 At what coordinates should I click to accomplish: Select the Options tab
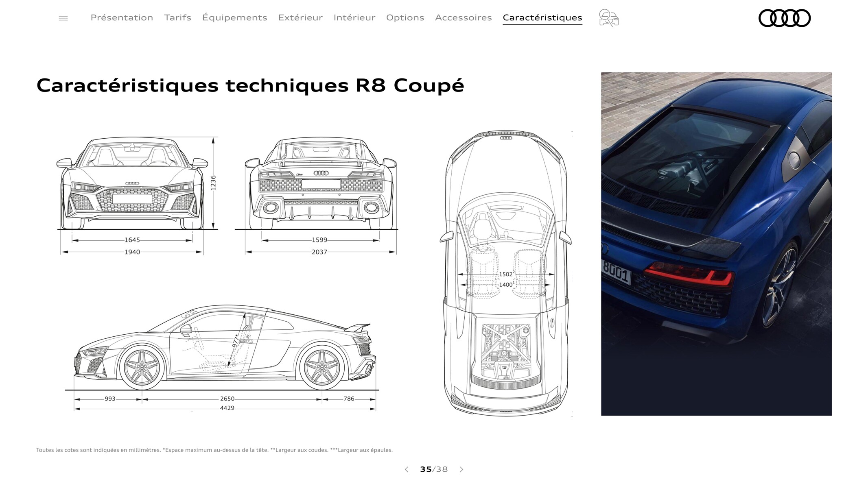[405, 17]
